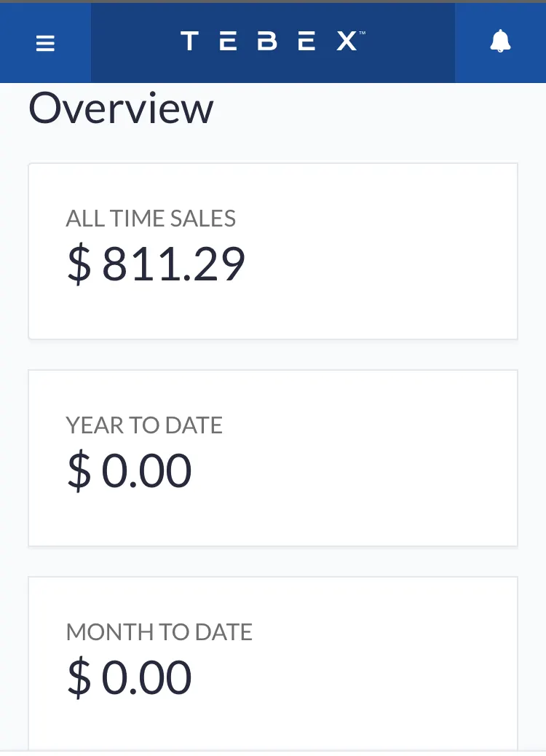The height and width of the screenshot is (756, 546).
Task: Click the "YEAR TO DATE" label
Action: coord(144,425)
